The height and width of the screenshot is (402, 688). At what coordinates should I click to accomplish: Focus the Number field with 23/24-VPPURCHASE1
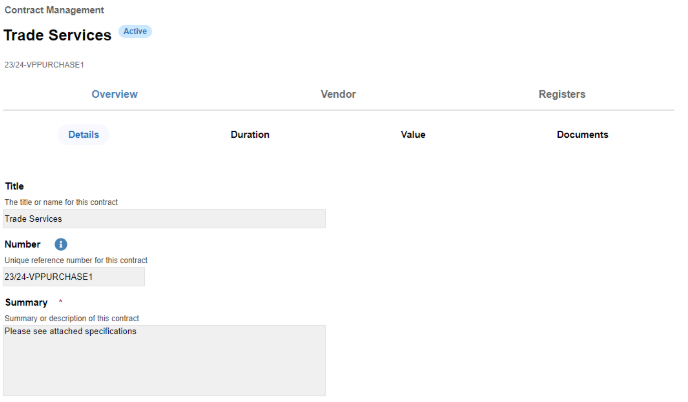[x=74, y=276]
